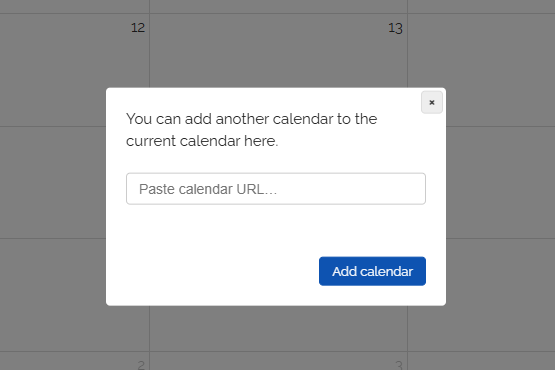Focus the Paste calendar URL field
555x370 pixels.
[x=276, y=189]
